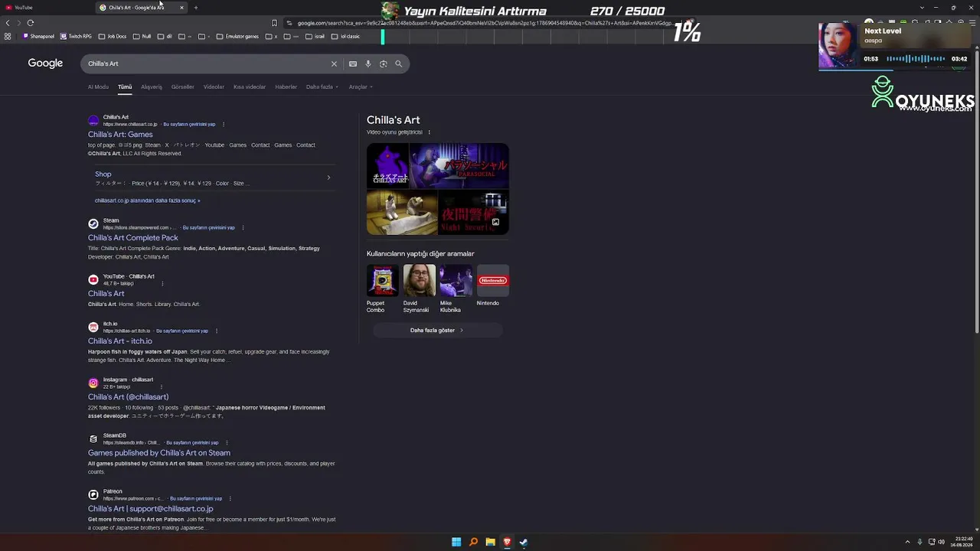Start voice search with the microphone icon
Image resolution: width=980 pixels, height=551 pixels.
click(368, 64)
